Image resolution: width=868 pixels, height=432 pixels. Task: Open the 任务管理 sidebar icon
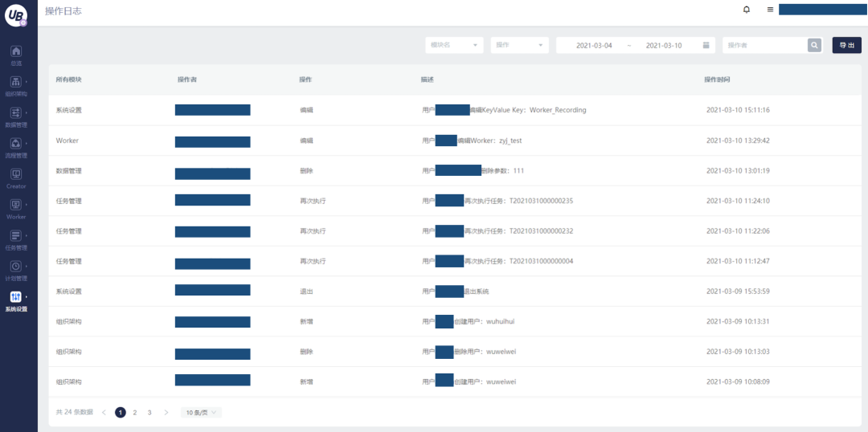17,236
